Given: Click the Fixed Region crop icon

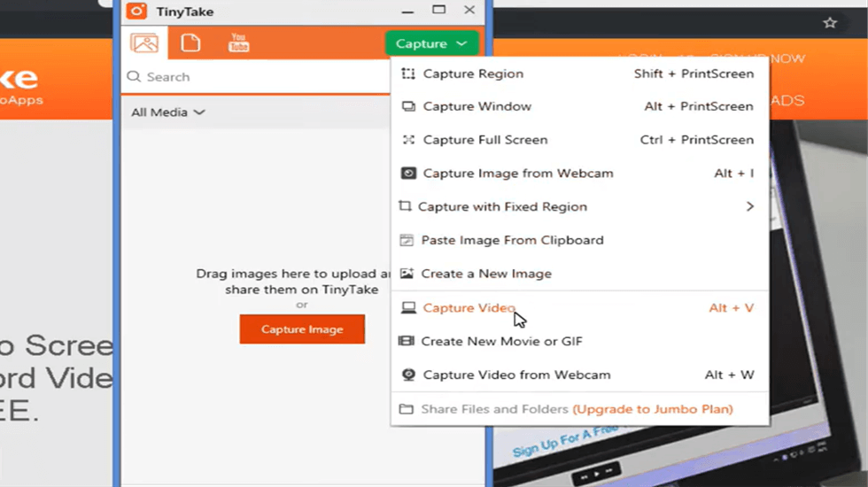Looking at the screenshot, I should coord(406,206).
